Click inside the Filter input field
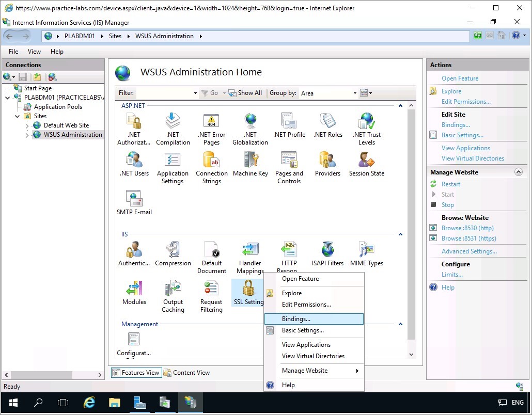 [x=164, y=93]
